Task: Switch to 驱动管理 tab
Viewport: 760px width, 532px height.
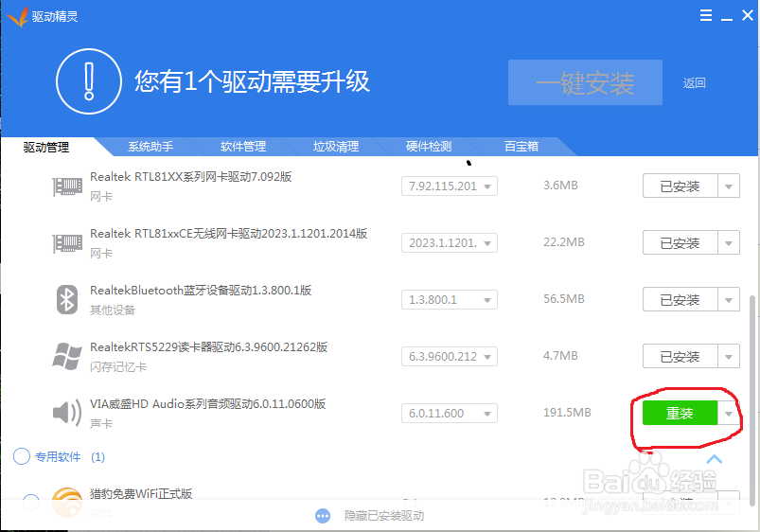Action: coord(46,147)
